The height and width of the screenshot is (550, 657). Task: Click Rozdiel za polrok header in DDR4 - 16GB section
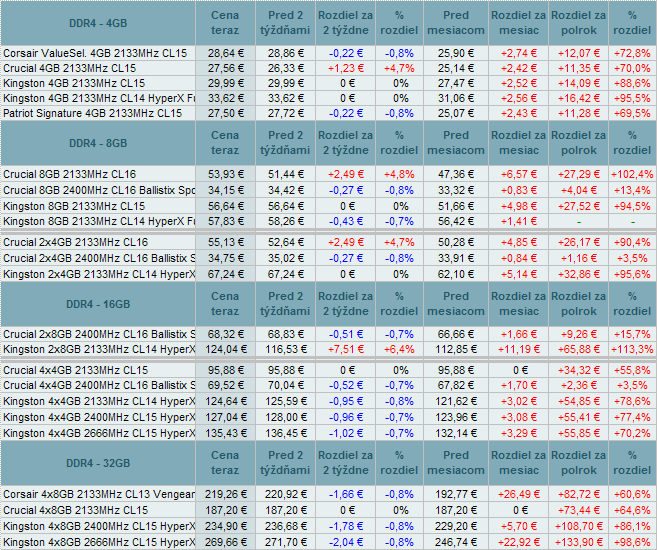click(x=579, y=304)
